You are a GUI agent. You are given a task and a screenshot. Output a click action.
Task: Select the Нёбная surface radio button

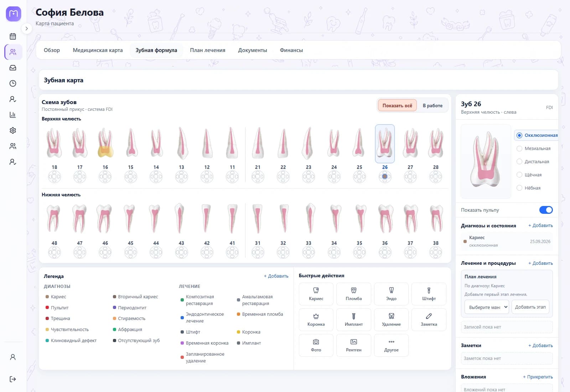click(519, 188)
